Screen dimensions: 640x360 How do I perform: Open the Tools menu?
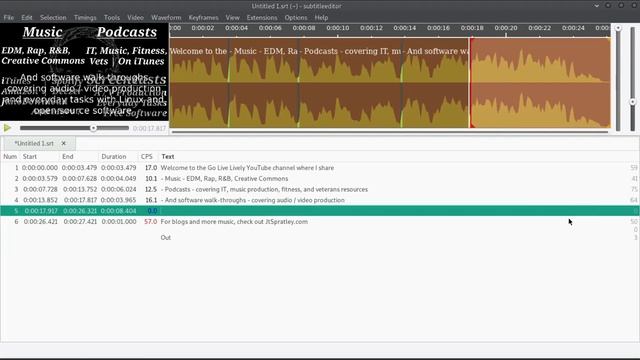111,18
